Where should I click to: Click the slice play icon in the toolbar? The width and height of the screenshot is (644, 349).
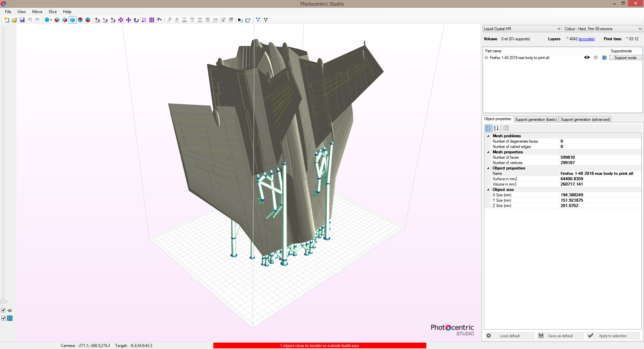tap(240, 20)
